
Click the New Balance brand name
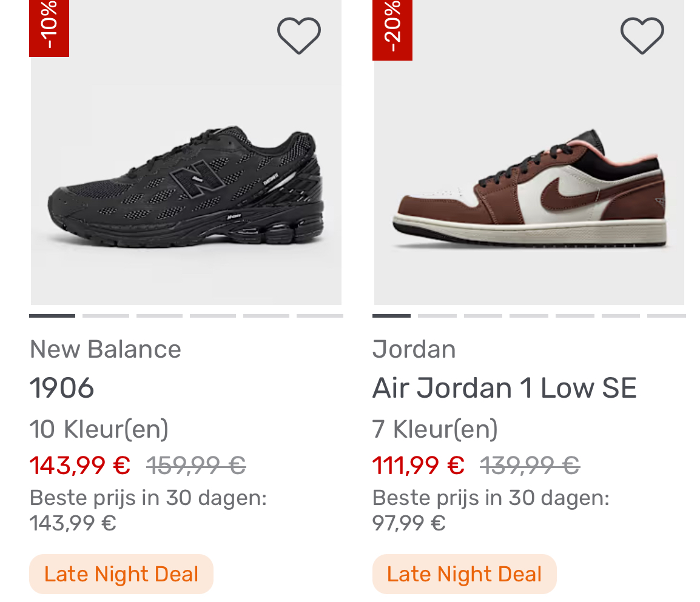[105, 349]
